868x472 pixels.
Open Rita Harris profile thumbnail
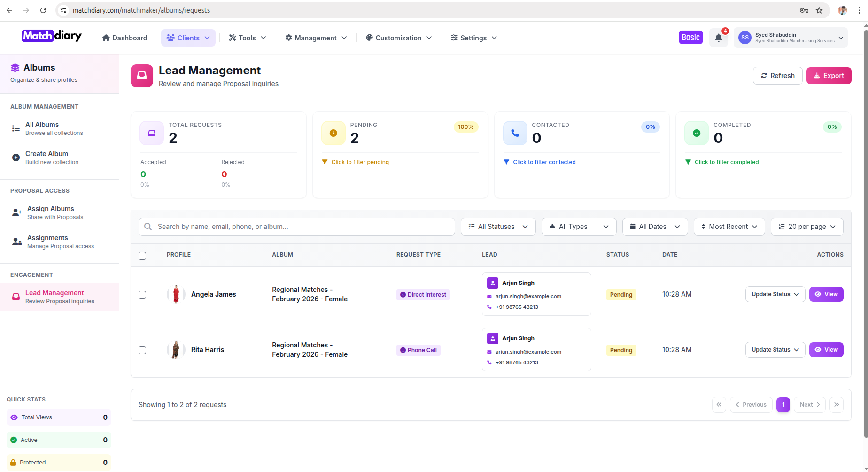pyautogui.click(x=176, y=350)
